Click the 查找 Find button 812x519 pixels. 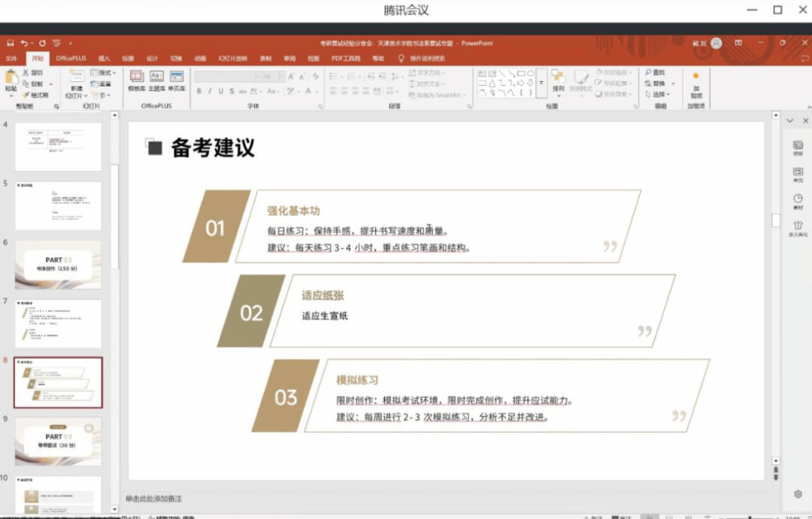pos(655,72)
